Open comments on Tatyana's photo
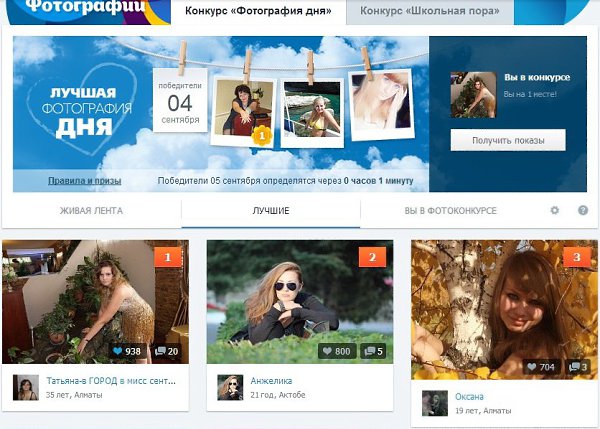Screen dimensions: 600x429 167,351
